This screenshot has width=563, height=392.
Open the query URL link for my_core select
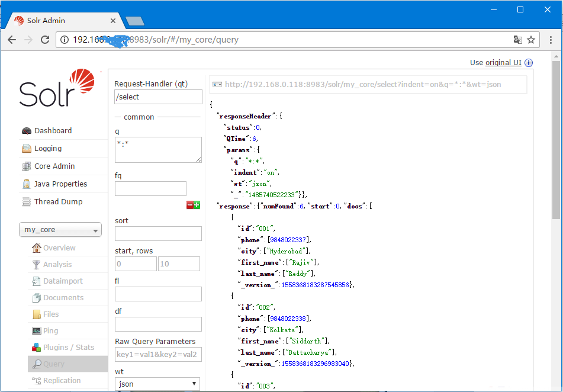[363, 85]
